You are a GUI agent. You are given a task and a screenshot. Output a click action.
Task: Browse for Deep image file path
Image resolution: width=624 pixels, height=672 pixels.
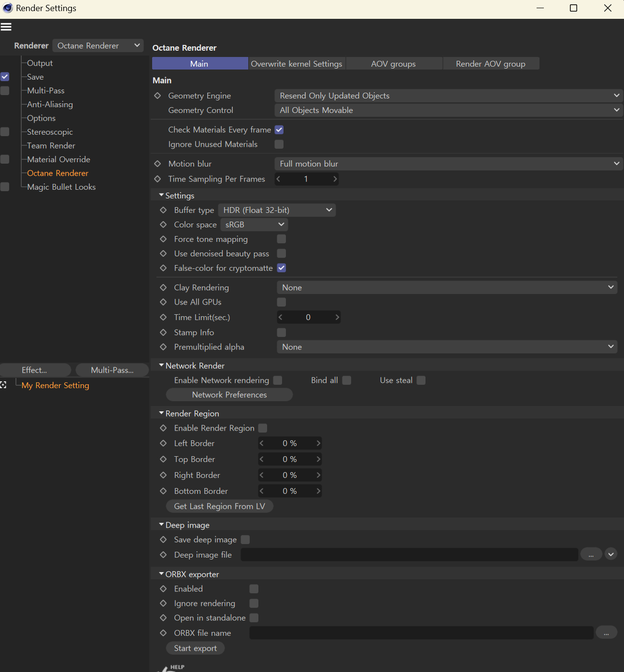click(x=591, y=554)
